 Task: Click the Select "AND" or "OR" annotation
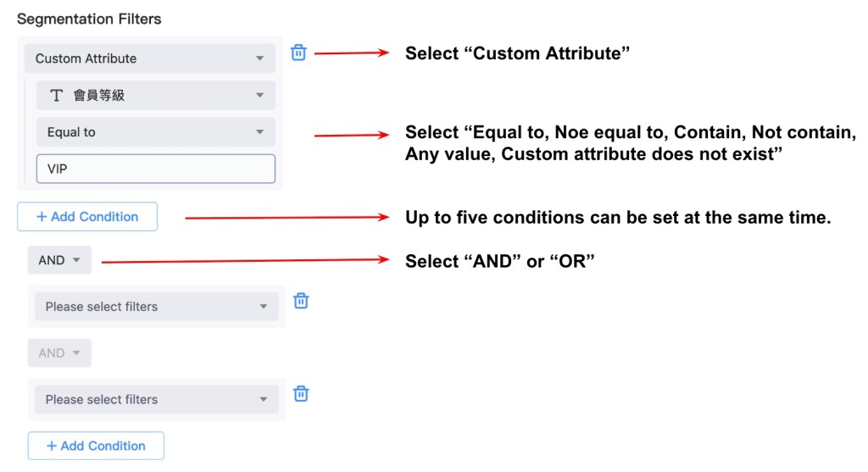500,261
